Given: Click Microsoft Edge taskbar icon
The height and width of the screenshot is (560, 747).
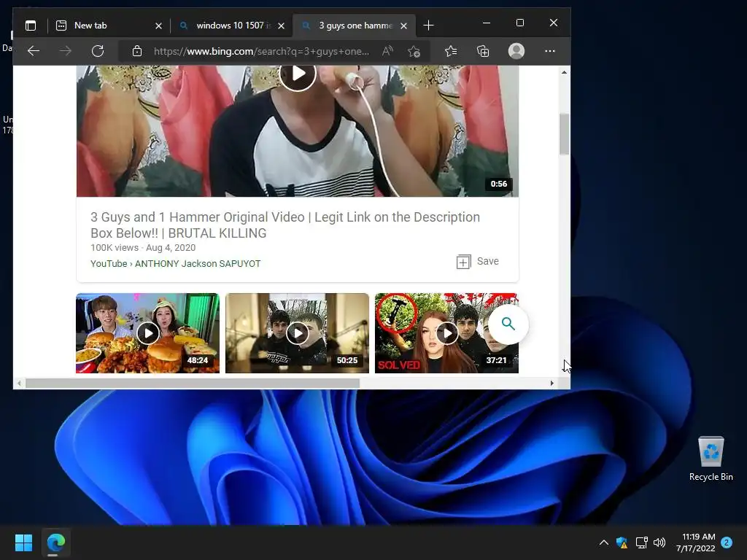Looking at the screenshot, I should point(55,542).
